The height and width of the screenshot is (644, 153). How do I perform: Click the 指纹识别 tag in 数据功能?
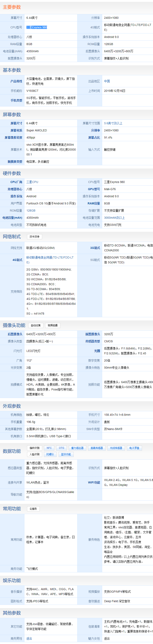pyautogui.click(x=34, y=448)
